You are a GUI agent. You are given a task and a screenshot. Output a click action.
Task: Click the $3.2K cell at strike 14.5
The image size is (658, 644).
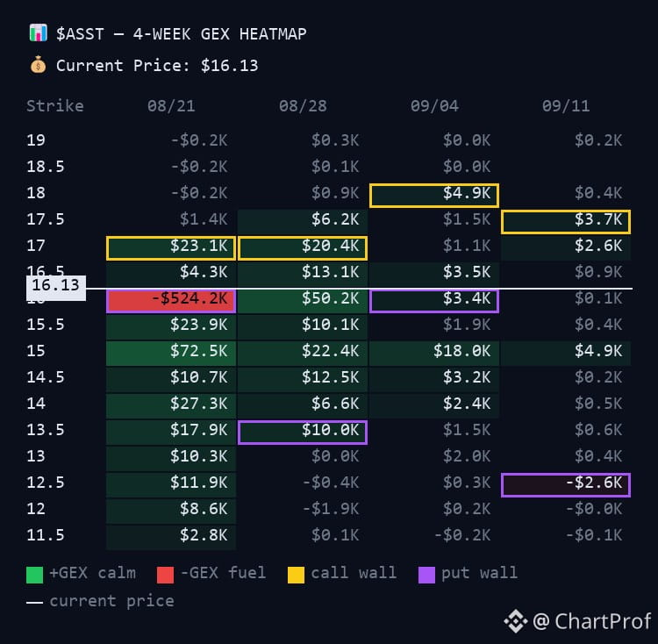pyautogui.click(x=434, y=379)
